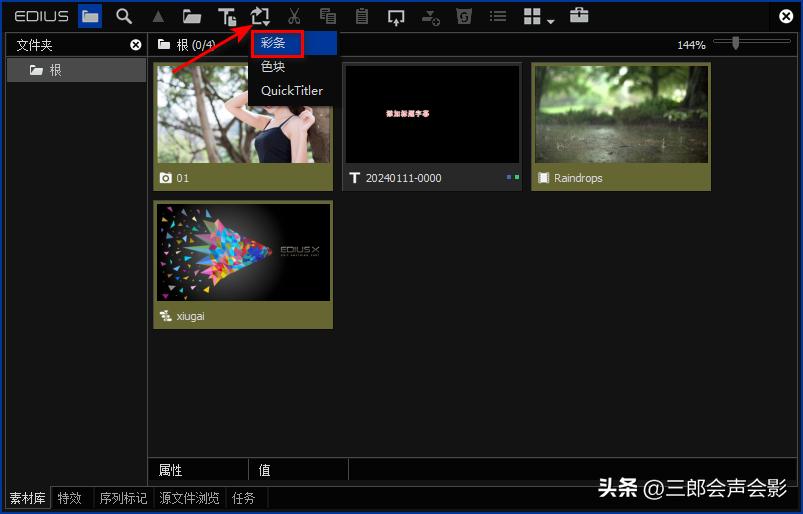
Task: Click the scissors cut icon
Action: pyautogui.click(x=294, y=16)
